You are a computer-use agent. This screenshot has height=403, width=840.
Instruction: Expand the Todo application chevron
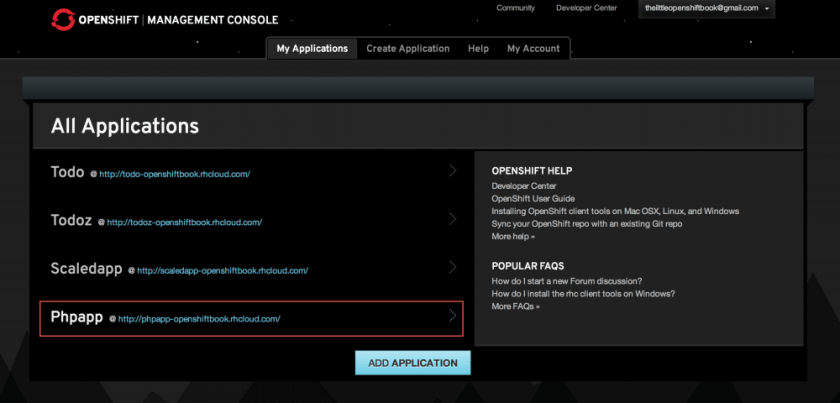[452, 171]
